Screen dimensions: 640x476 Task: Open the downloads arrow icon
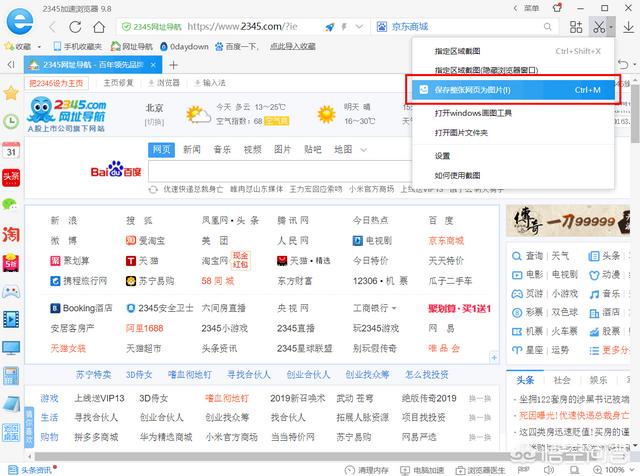629,27
